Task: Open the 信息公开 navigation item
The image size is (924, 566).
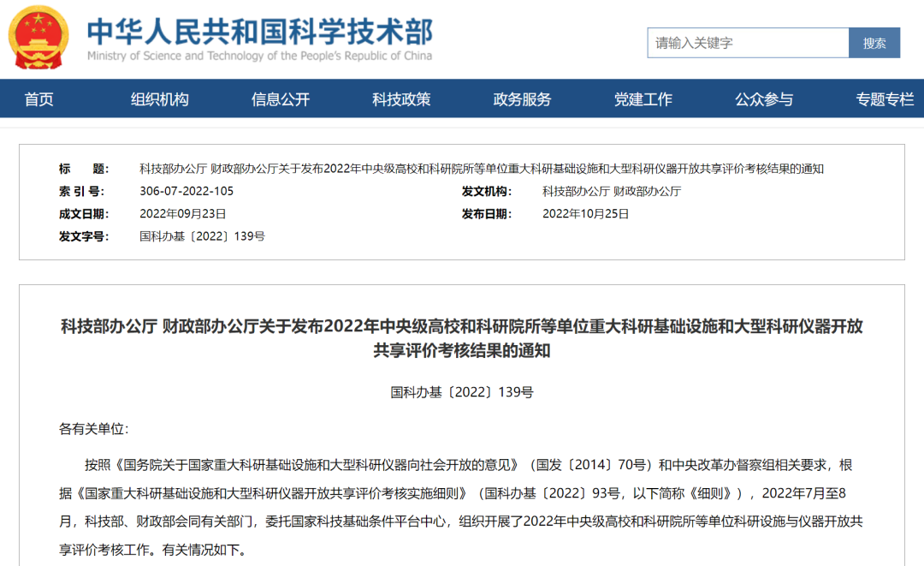Action: (x=281, y=99)
